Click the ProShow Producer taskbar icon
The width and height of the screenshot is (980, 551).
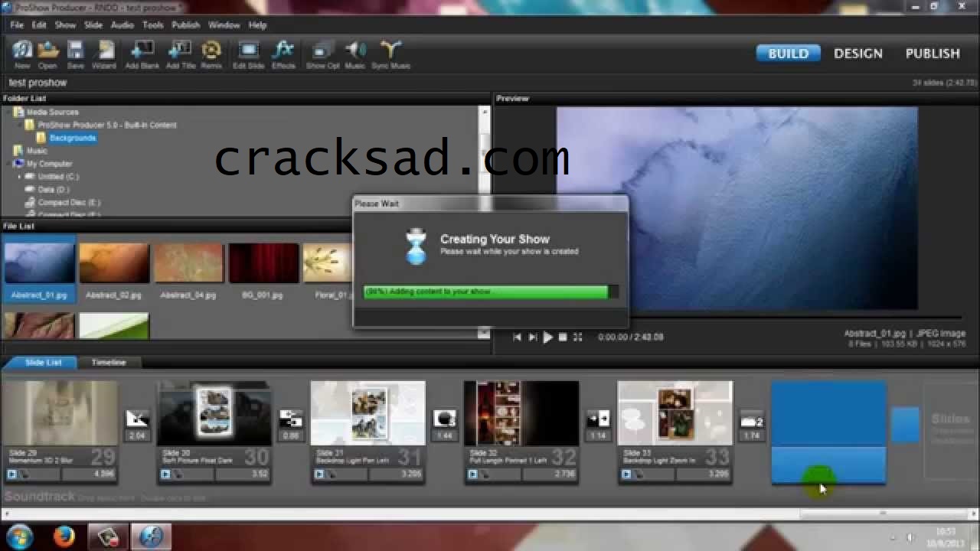click(x=151, y=536)
